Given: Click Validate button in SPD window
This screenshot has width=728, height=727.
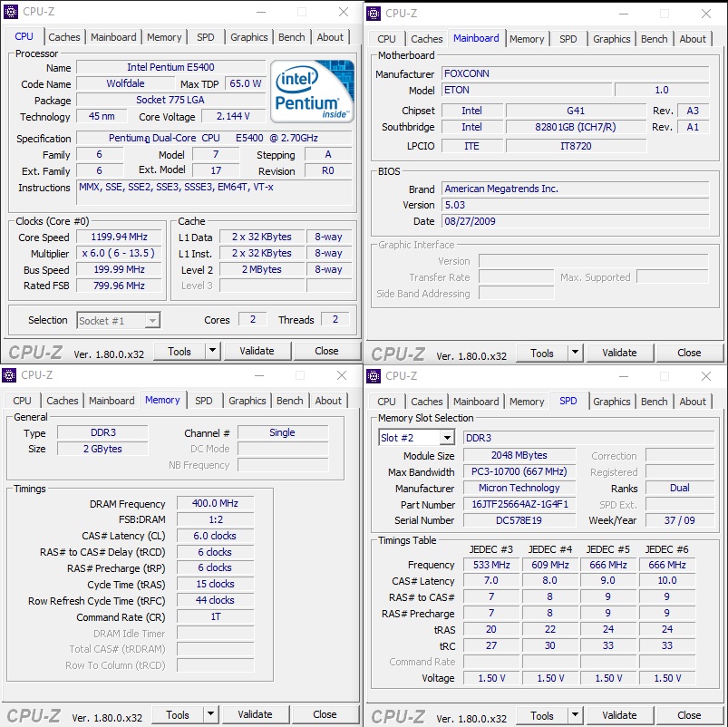Looking at the screenshot, I should pyautogui.click(x=619, y=715).
